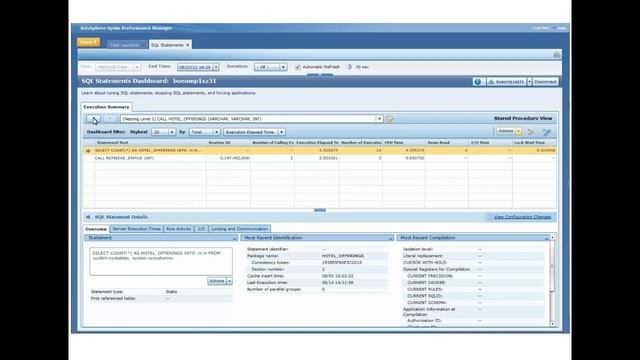Click row icon beside SELECT COUNT statement
The width and height of the screenshot is (640, 360).
point(88,151)
